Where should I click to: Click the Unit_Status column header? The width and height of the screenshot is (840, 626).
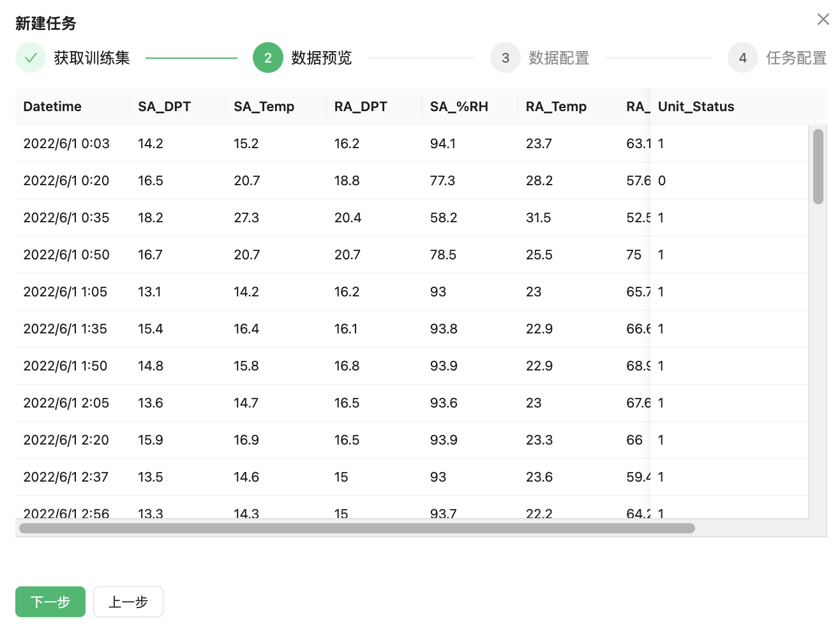coord(696,107)
